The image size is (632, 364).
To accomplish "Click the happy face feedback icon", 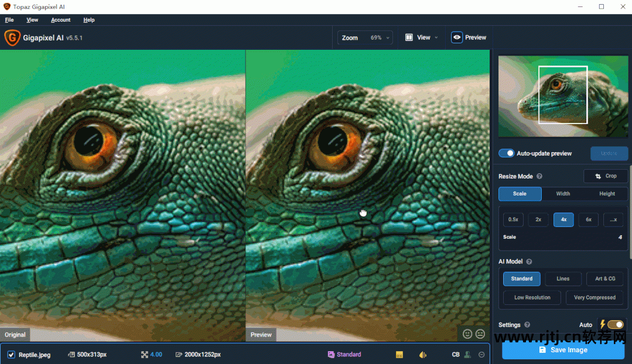I will (467, 334).
